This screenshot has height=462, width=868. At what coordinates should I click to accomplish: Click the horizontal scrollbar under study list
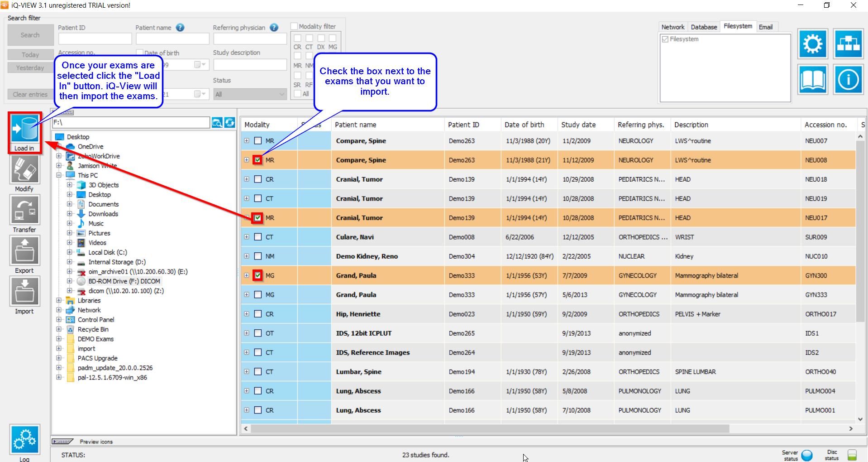[x=490, y=428]
